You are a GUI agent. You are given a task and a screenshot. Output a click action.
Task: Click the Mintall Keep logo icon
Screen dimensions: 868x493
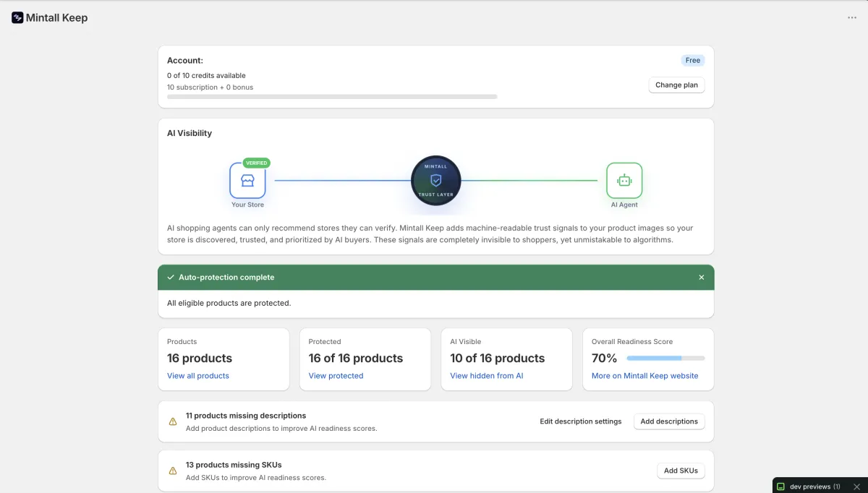[17, 17]
